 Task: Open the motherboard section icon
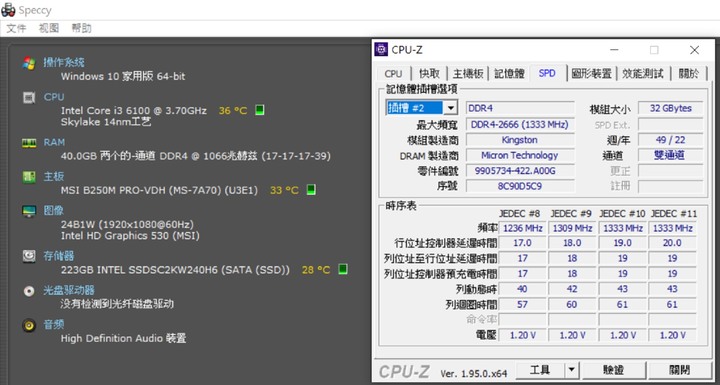tap(28, 177)
